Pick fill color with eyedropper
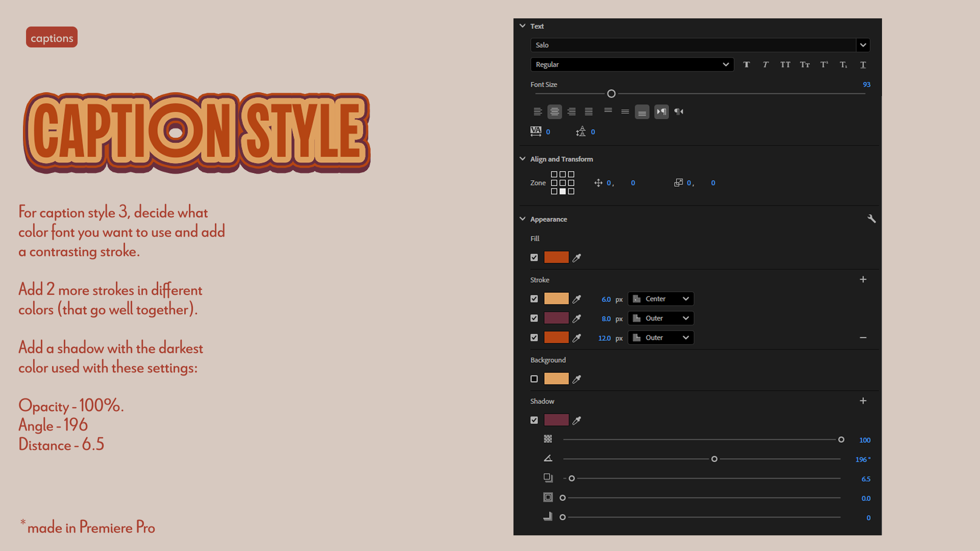 (577, 258)
